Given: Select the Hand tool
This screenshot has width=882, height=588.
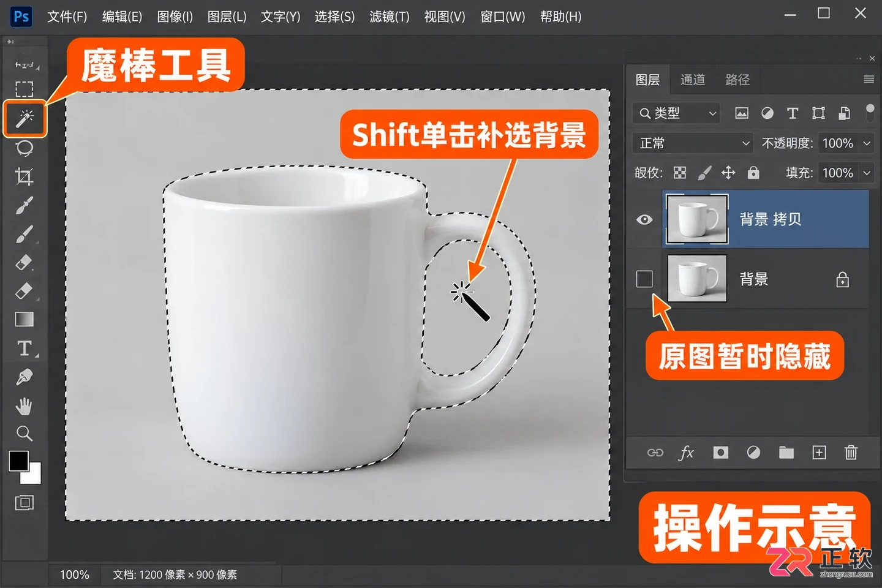Looking at the screenshot, I should pos(24,405).
